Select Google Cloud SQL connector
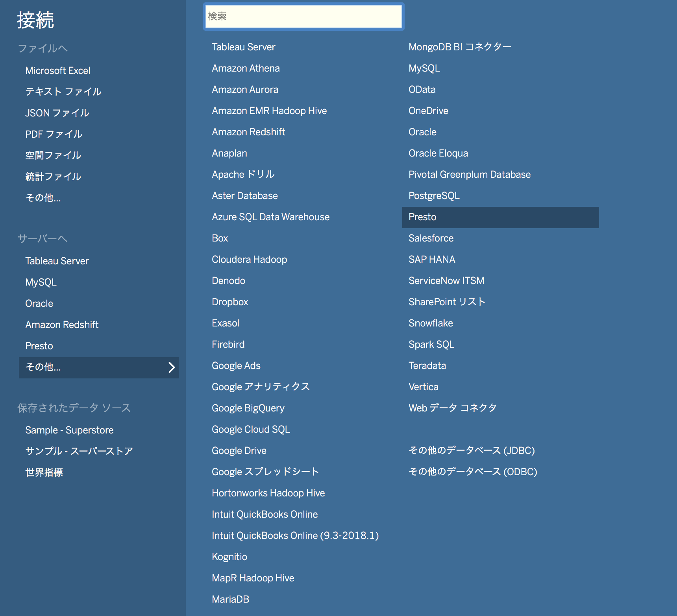This screenshot has height=616, width=677. click(251, 430)
